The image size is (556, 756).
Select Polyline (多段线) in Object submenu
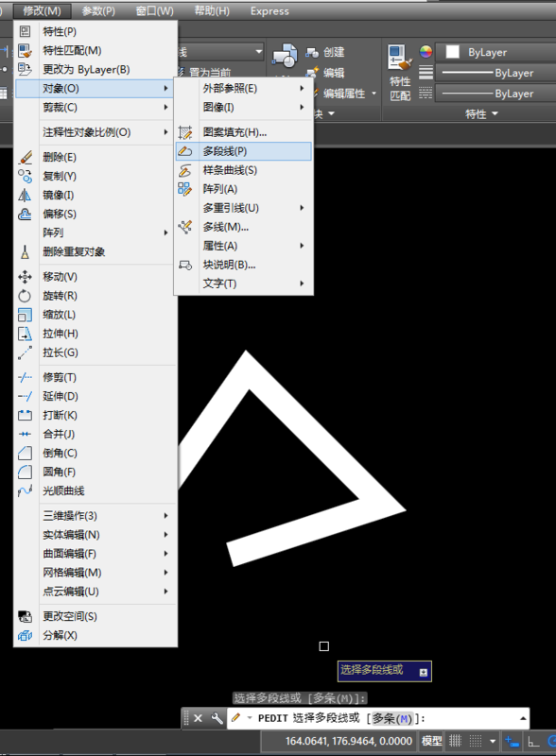pyautogui.click(x=243, y=151)
